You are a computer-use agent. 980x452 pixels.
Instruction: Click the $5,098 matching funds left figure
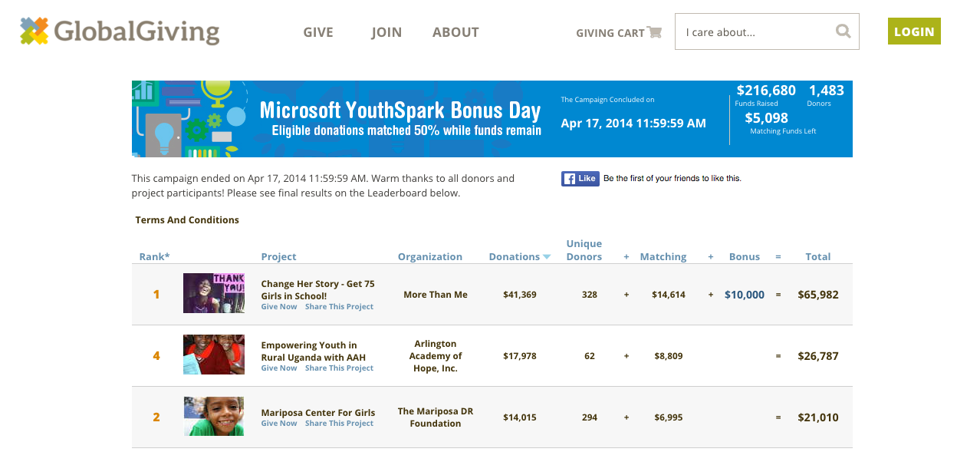tap(766, 118)
